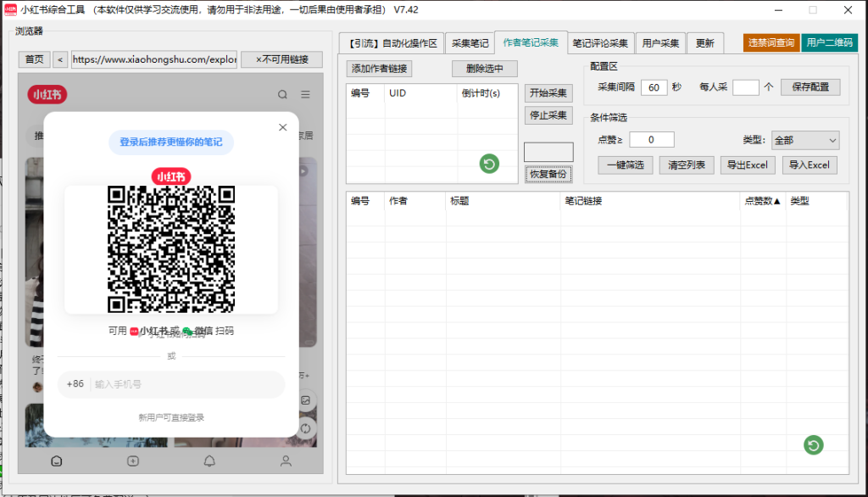The image size is (868, 497).
Task: Switch to the 用户采集 tab
Action: [661, 43]
